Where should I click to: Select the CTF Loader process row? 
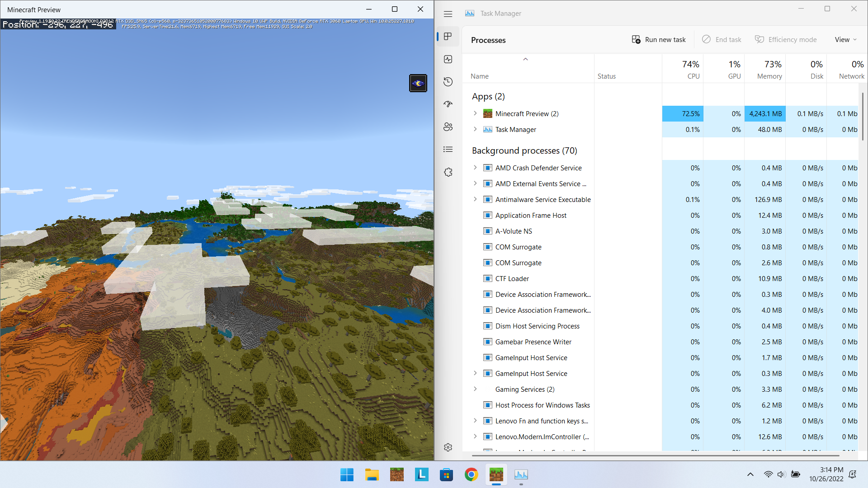point(512,279)
